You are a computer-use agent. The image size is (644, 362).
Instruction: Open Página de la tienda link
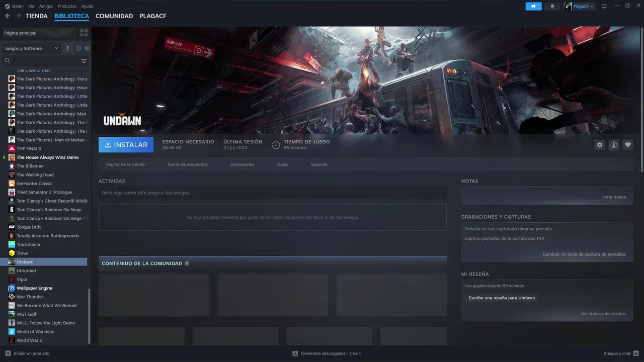coord(125,164)
